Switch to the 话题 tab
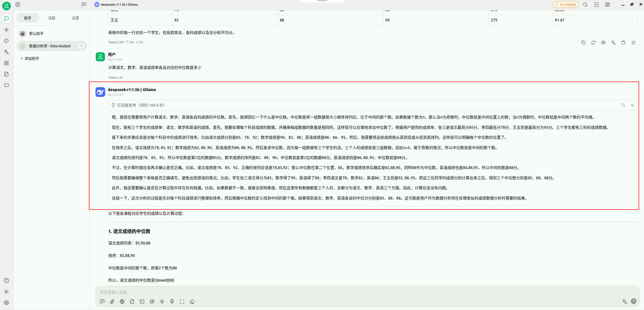The width and height of the screenshot is (644, 310). point(51,18)
